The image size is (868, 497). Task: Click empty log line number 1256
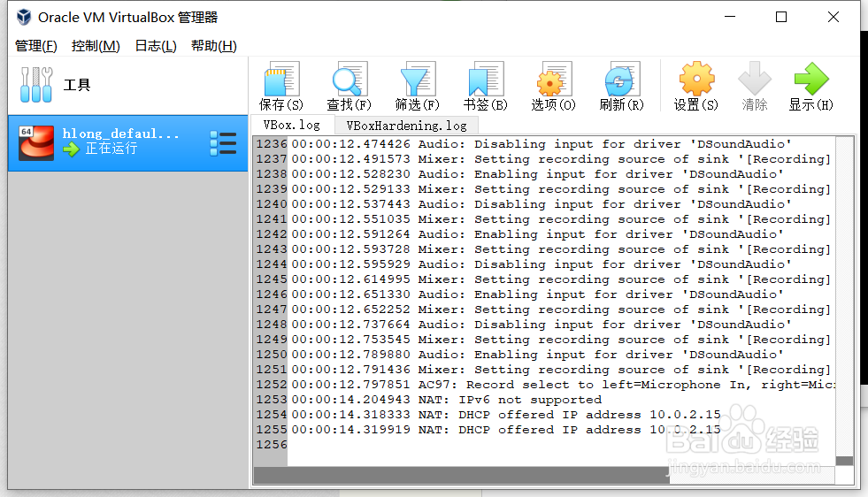click(272, 445)
